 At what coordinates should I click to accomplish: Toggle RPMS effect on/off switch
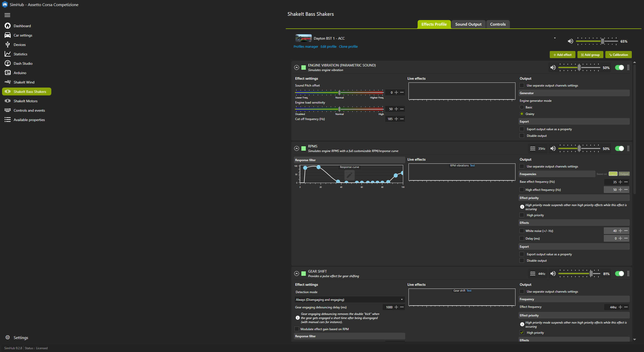(619, 148)
